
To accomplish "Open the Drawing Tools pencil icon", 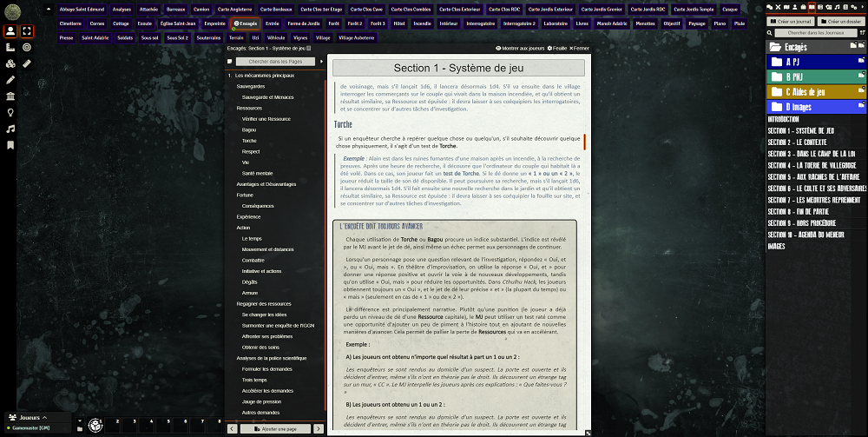I will pyautogui.click(x=10, y=79).
